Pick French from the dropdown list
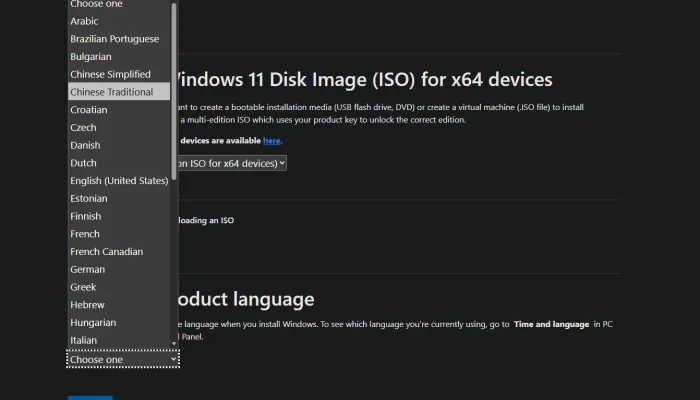Screen dimensions: 700x400 pyautogui.click(x=119, y=234)
